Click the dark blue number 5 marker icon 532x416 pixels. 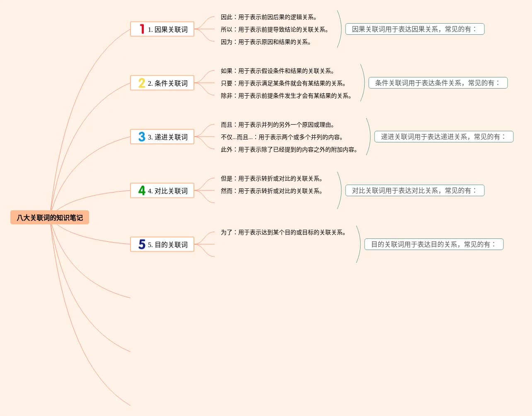142,245
